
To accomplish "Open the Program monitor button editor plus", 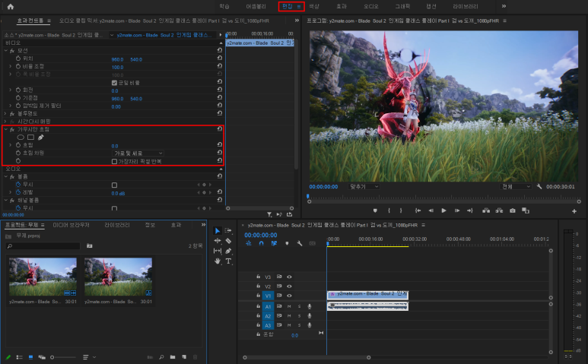I will click(574, 211).
